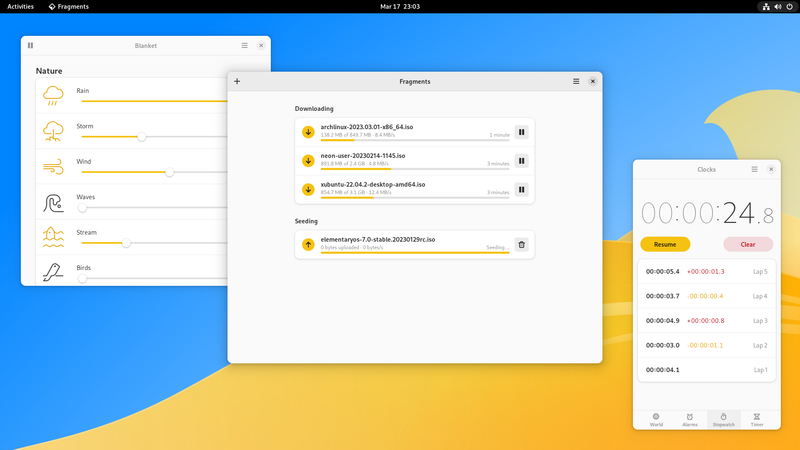800x450 pixels.
Task: Select the neon-user-20230214-1145.iso file name
Action: point(363,156)
